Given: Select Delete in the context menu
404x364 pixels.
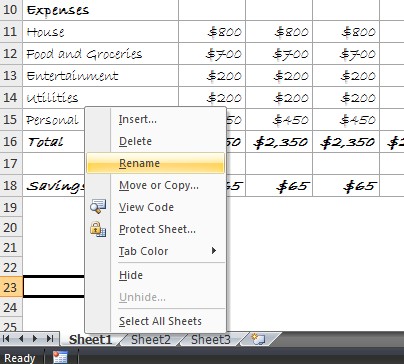Looking at the screenshot, I should click(x=155, y=141).
